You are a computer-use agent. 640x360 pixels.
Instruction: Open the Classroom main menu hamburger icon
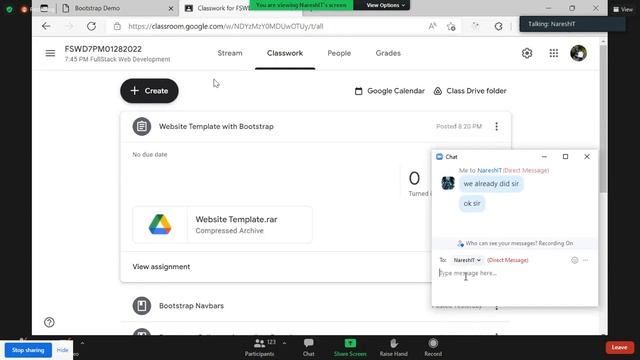[x=50, y=53]
